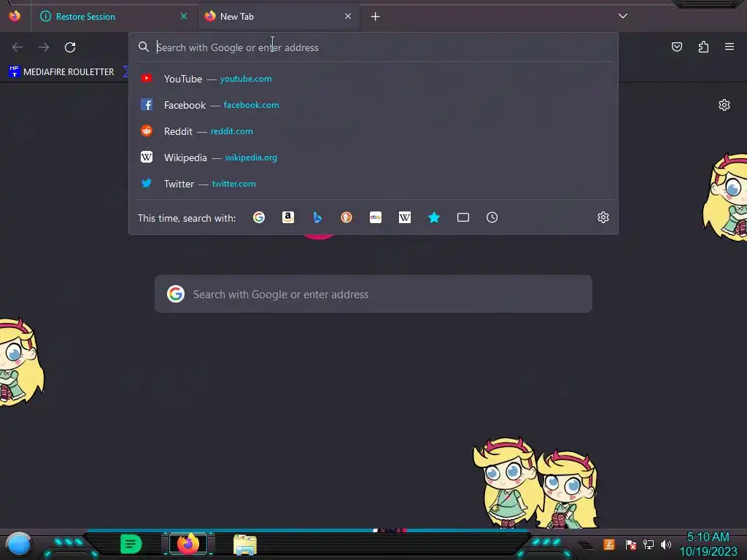Search this time with Amazon

click(x=287, y=217)
